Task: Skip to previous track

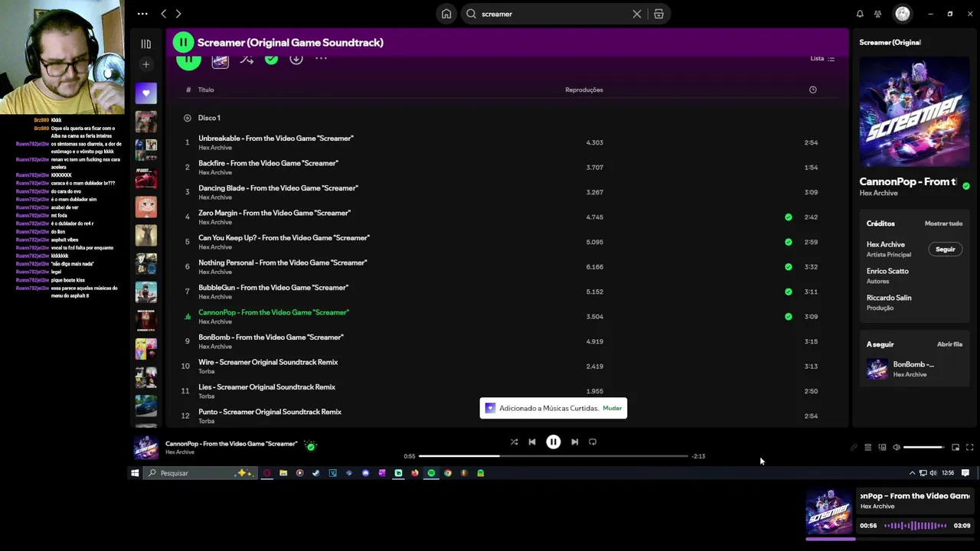Action: coord(532,442)
